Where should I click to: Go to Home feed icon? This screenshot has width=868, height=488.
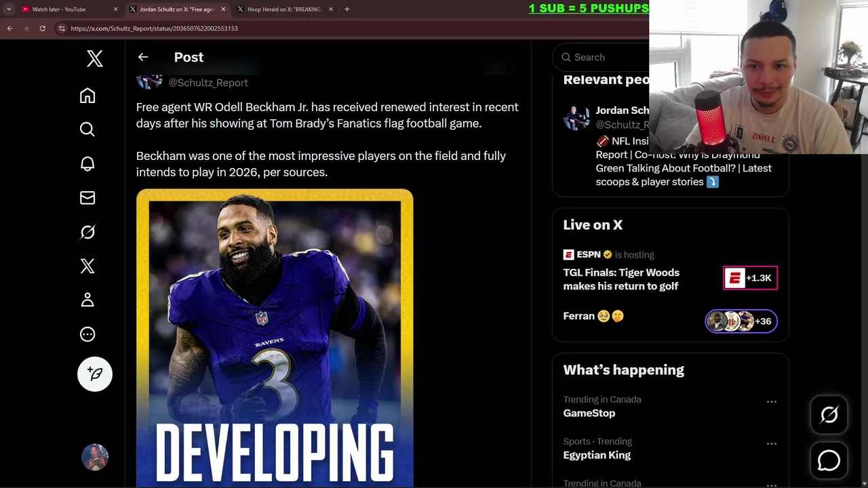[87, 96]
